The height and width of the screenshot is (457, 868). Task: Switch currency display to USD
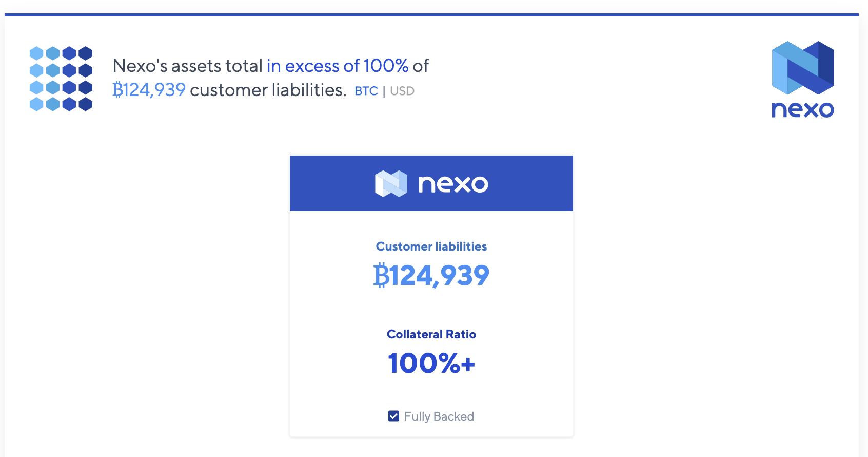pyautogui.click(x=402, y=91)
